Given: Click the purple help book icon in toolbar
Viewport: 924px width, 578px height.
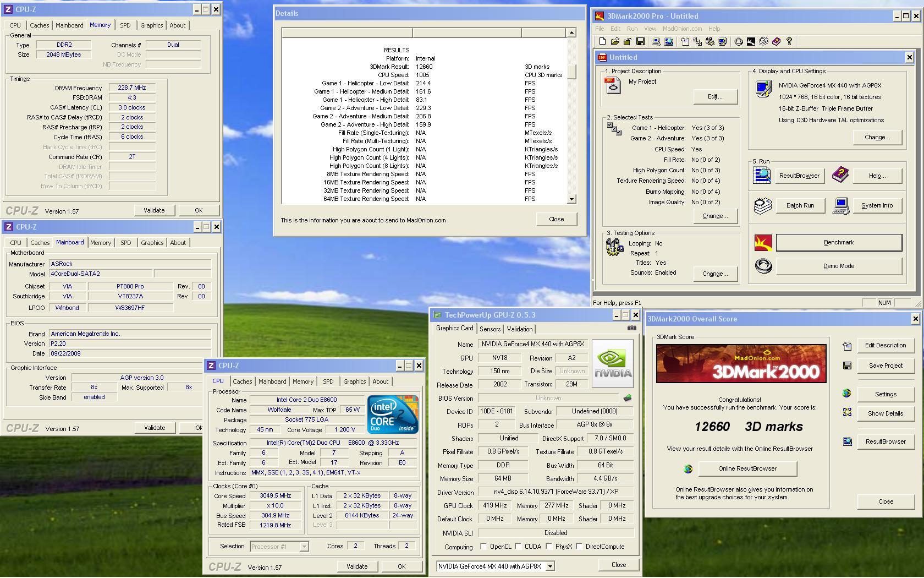Looking at the screenshot, I should [777, 41].
